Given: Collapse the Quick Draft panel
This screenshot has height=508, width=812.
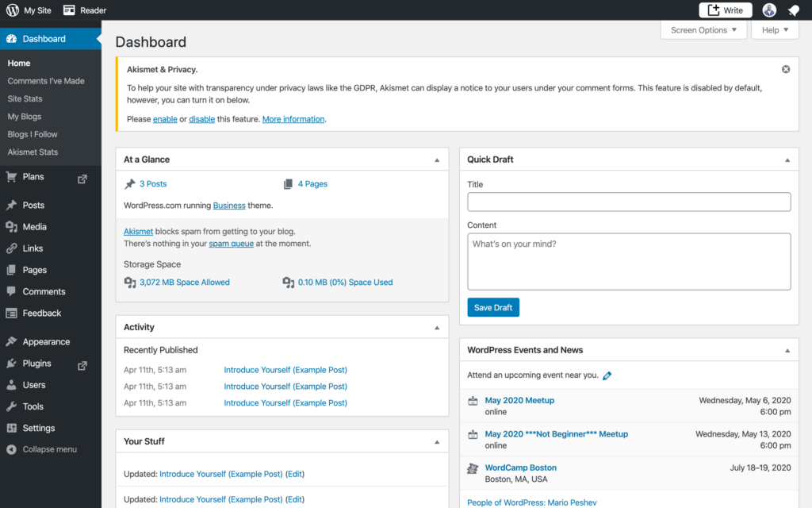Looking at the screenshot, I should (787, 160).
